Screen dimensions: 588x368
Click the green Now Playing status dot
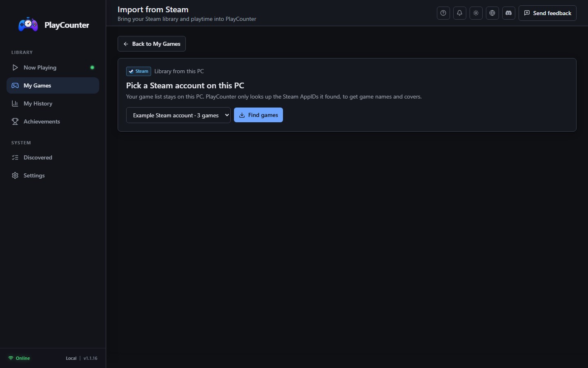pyautogui.click(x=92, y=67)
